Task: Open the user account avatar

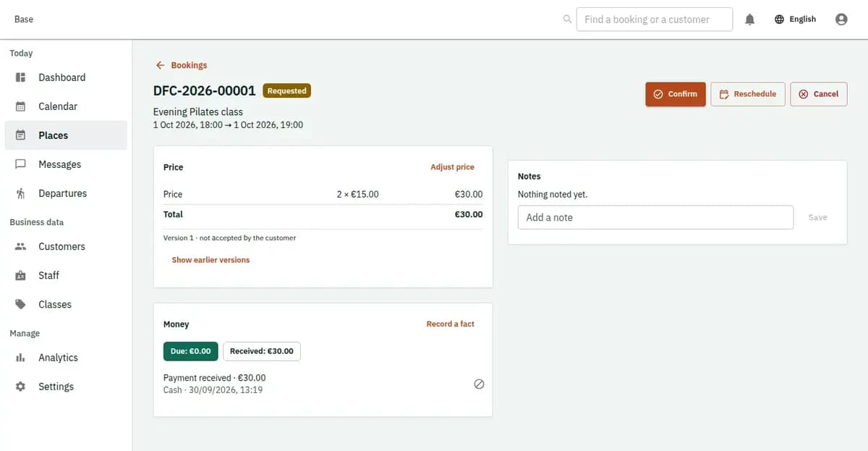Action: pos(841,20)
